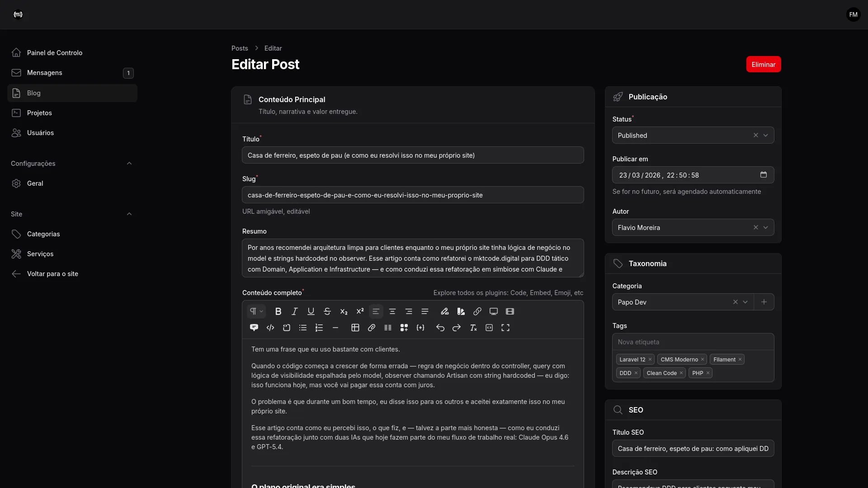The image size is (868, 488).
Task: Toggle fullscreen mode for the editor
Action: (x=505, y=328)
